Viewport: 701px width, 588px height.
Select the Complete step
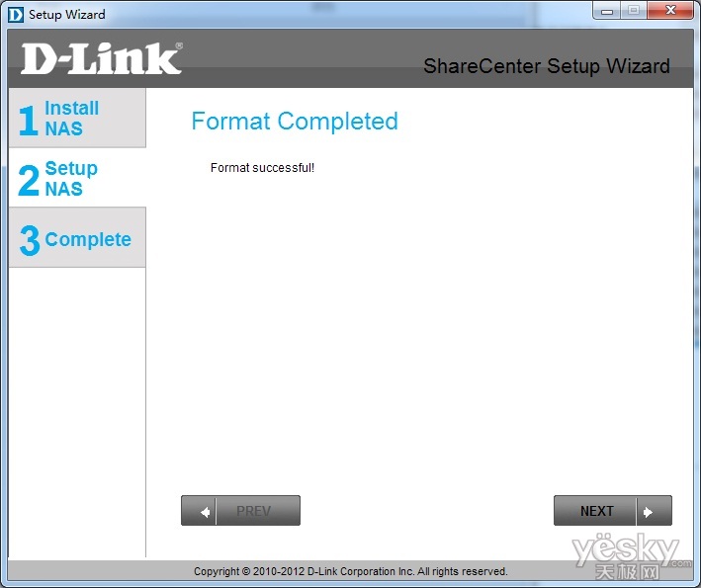click(x=77, y=238)
